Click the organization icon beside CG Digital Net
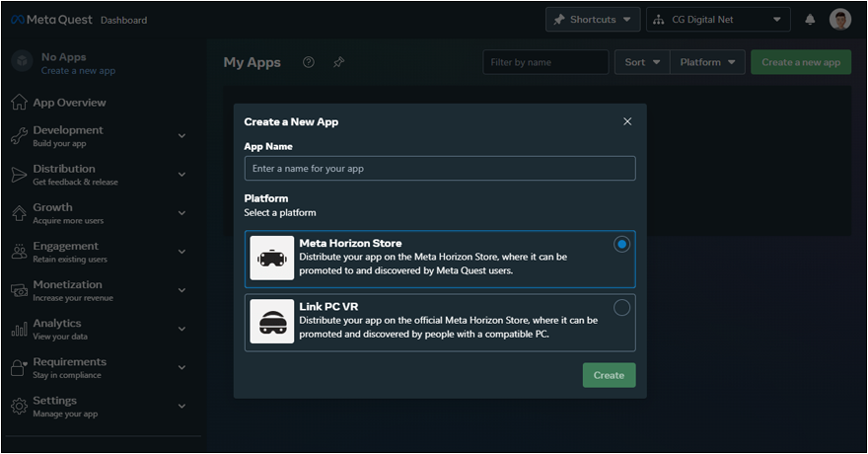This screenshot has height=454, width=868. [x=658, y=20]
